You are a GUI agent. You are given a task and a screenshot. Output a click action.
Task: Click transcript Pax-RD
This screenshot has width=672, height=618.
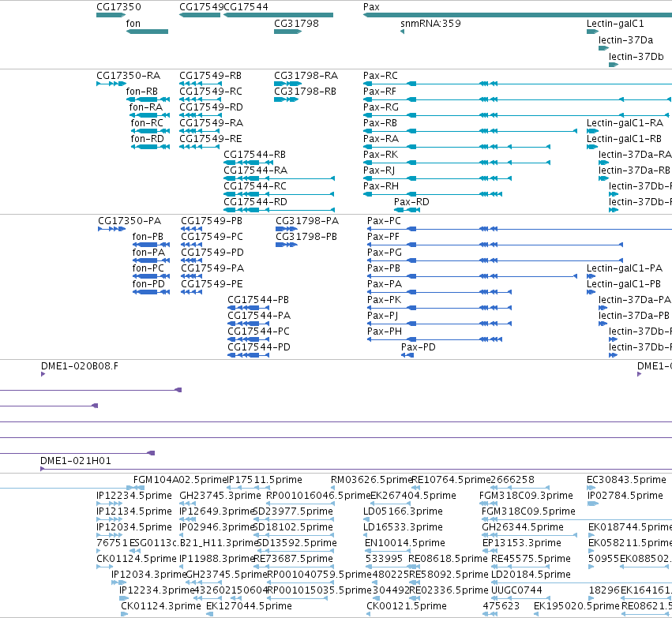coord(407,210)
